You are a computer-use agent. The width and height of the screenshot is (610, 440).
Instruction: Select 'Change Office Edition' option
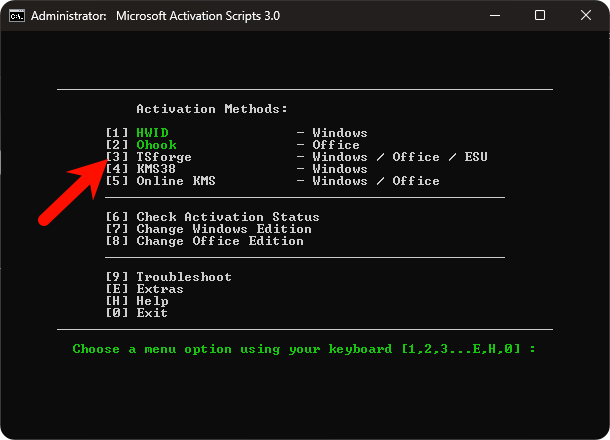point(220,241)
